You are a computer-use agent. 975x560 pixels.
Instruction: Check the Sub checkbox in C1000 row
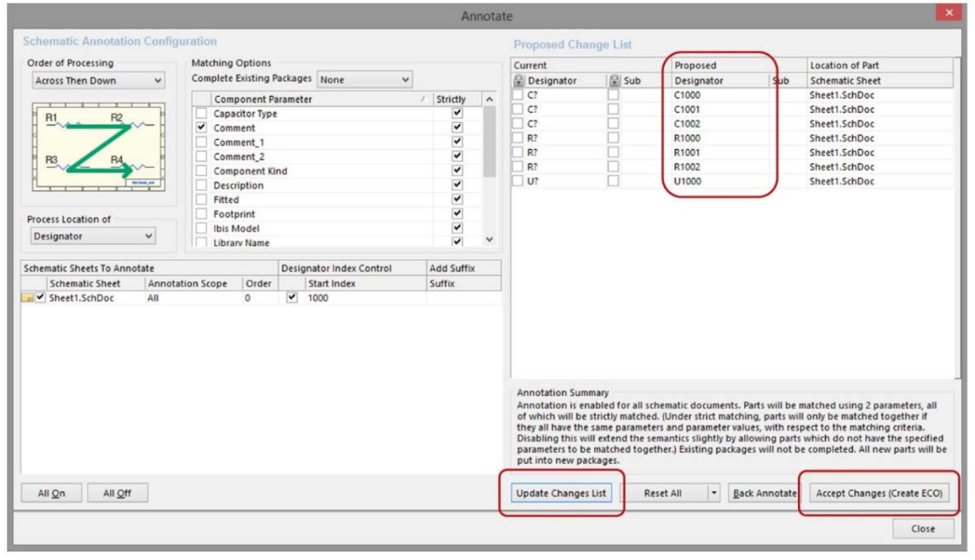pos(613,95)
